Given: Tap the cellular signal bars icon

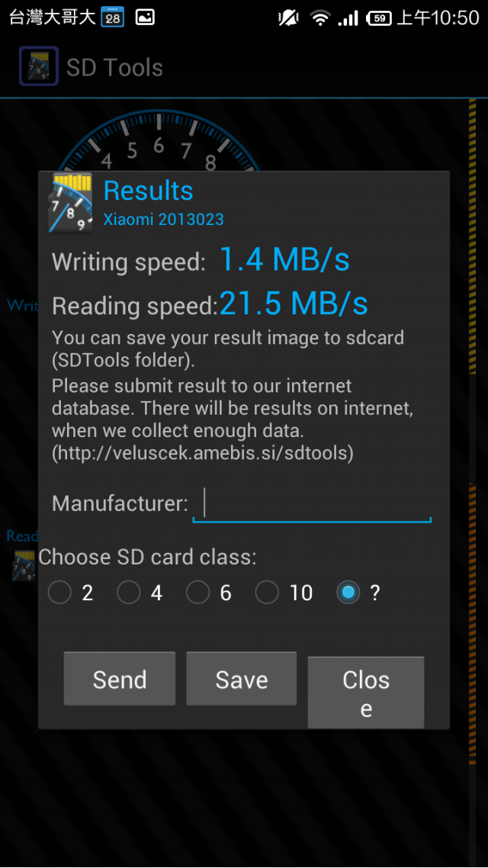Looking at the screenshot, I should point(348,18).
